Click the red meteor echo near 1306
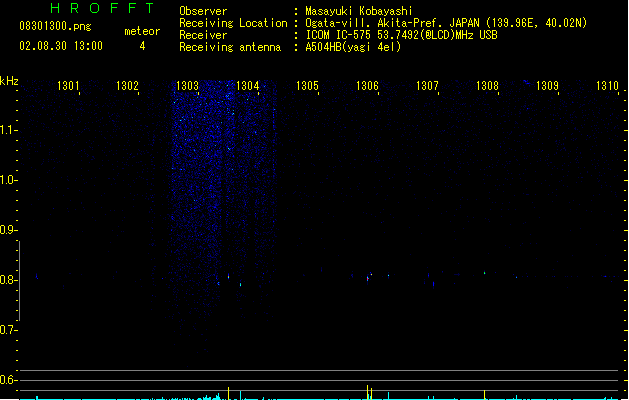This screenshot has width=629, height=400. coord(367,278)
